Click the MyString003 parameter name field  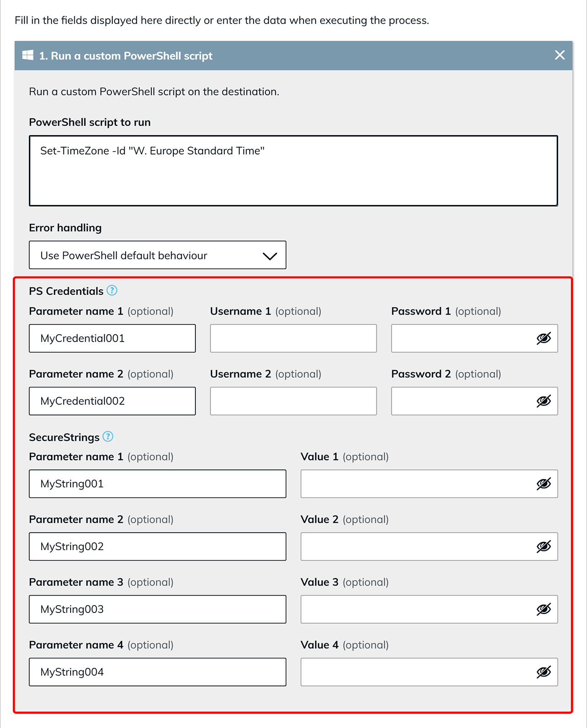pyautogui.click(x=157, y=609)
